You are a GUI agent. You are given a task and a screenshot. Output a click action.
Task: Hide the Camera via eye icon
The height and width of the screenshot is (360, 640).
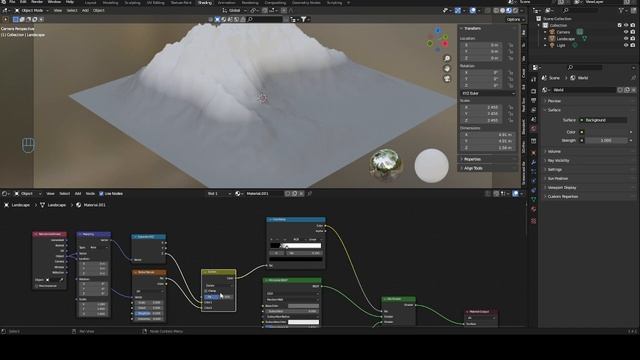pyautogui.click(x=626, y=32)
